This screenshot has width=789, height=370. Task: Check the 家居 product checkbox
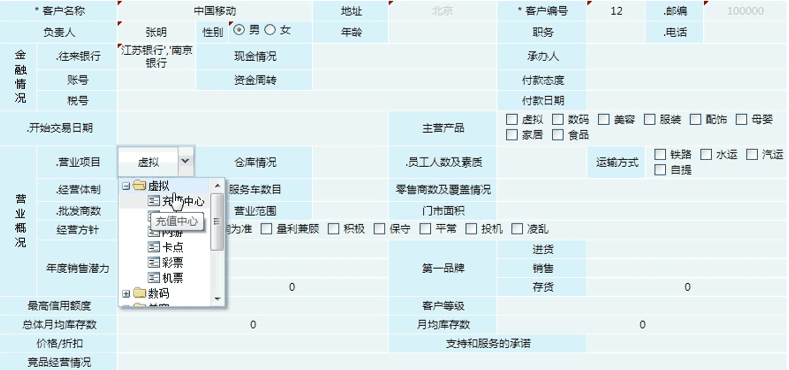[x=512, y=134]
